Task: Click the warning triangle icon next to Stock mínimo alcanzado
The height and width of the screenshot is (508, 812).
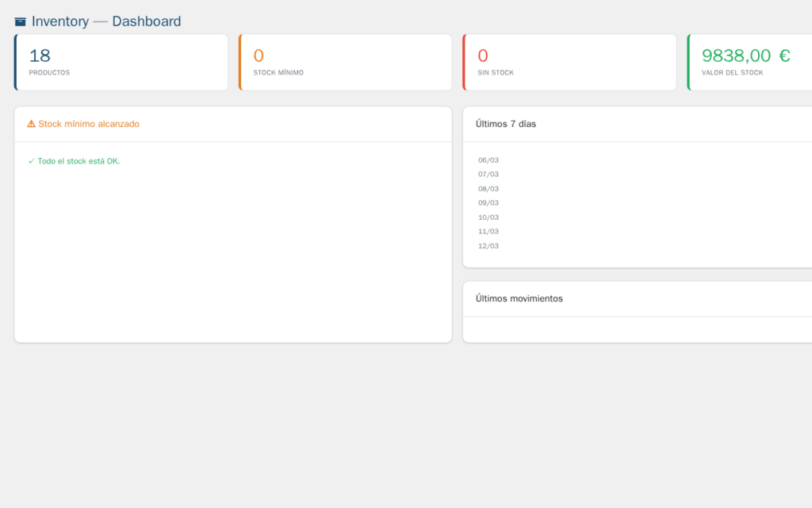Action: [31, 124]
